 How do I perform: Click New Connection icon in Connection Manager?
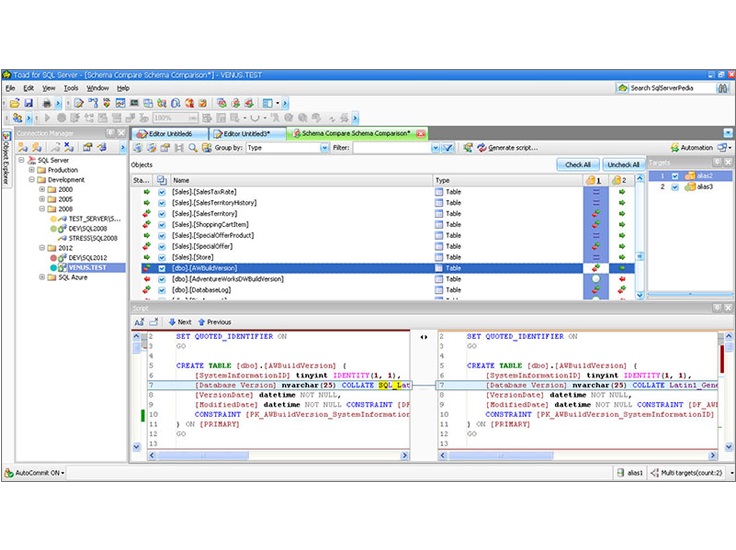pyautogui.click(x=22, y=147)
